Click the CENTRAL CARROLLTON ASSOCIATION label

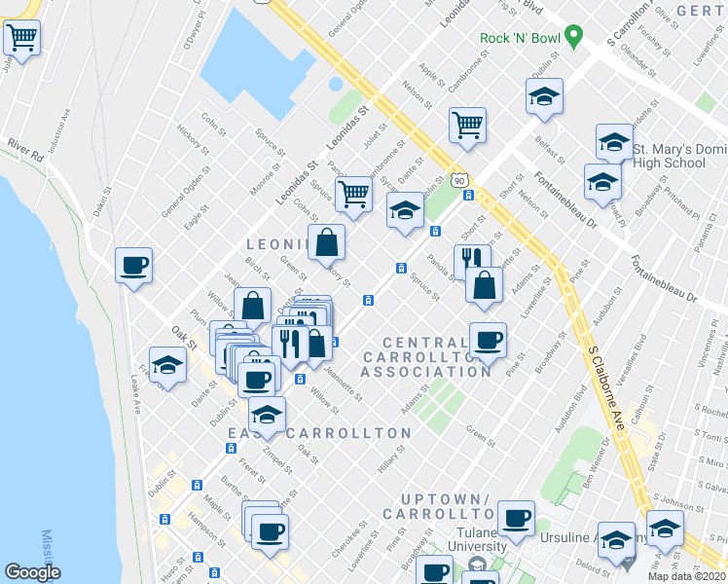425,357
